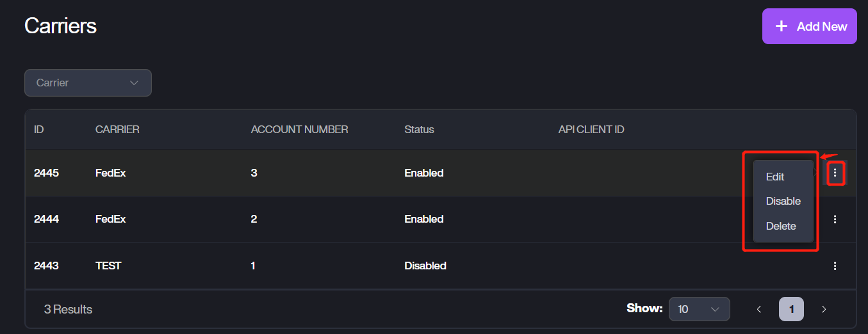Click the ACCOUNT NUMBER column header

point(299,129)
